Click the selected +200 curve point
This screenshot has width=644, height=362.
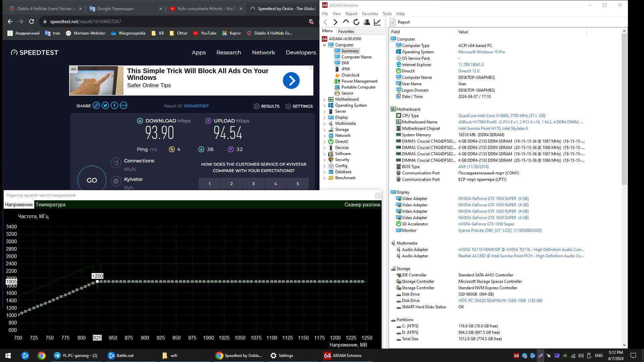click(x=97, y=281)
